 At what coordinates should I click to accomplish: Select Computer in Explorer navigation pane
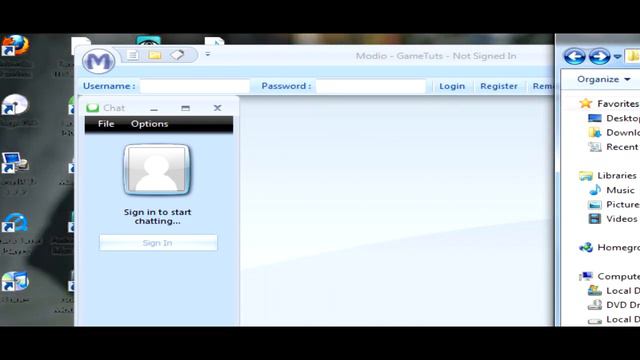pos(609,276)
